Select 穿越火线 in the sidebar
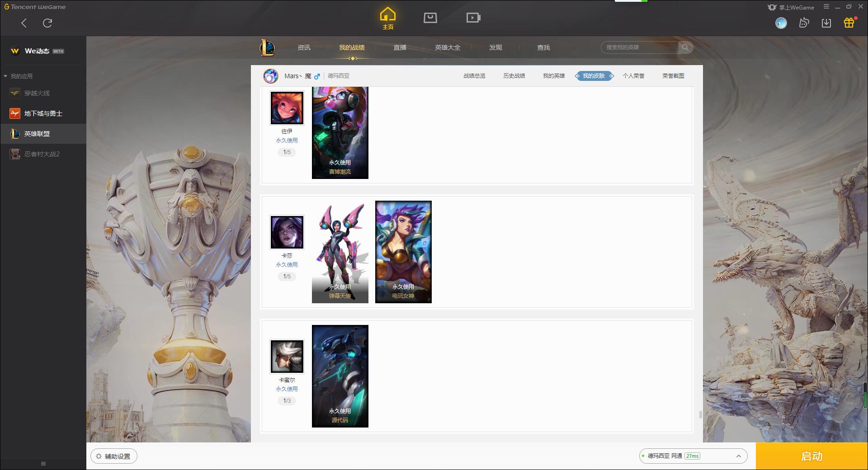 click(x=43, y=93)
